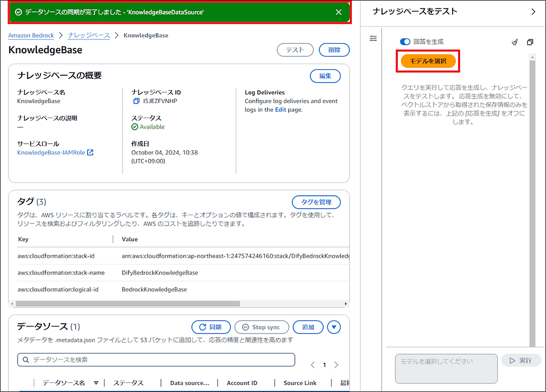Go to the ナレッジベース breadcrumb
546x392 pixels.
point(89,35)
